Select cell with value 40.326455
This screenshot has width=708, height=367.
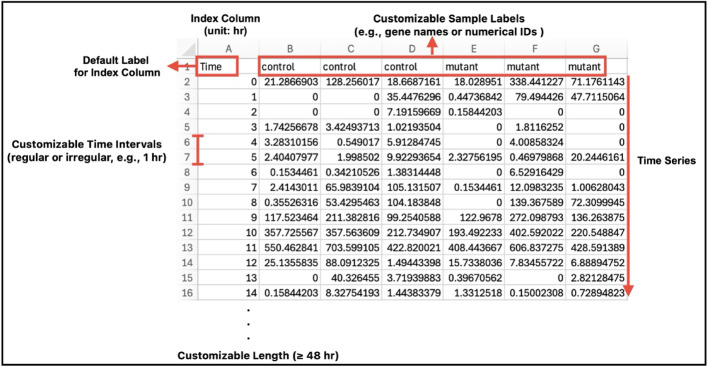coord(351,278)
